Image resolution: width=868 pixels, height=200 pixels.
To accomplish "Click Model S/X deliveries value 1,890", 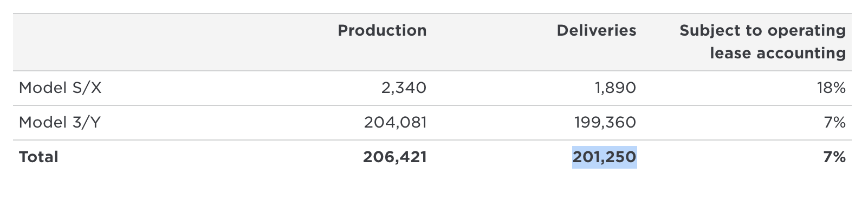I will [615, 88].
